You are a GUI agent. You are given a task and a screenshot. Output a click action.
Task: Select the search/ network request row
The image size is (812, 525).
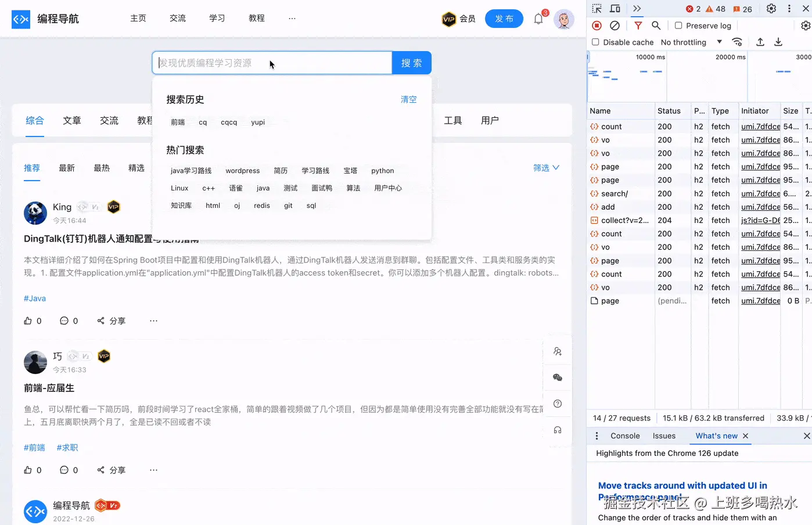coord(699,193)
